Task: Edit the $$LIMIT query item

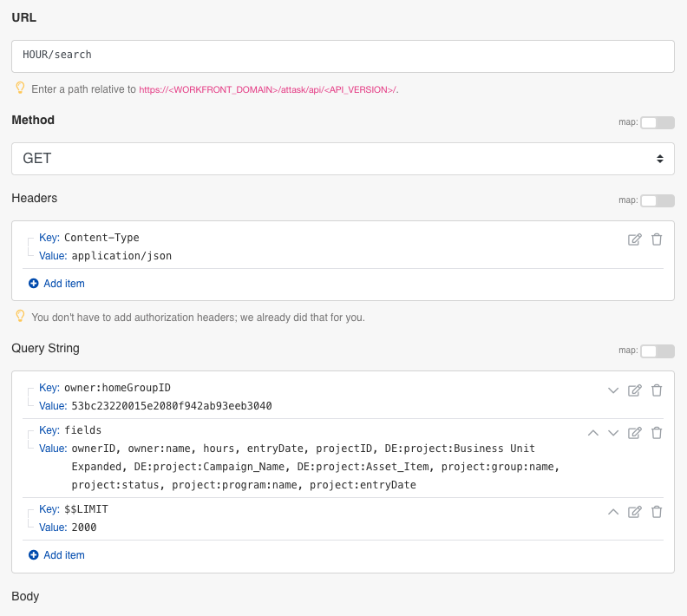Action: (x=634, y=512)
